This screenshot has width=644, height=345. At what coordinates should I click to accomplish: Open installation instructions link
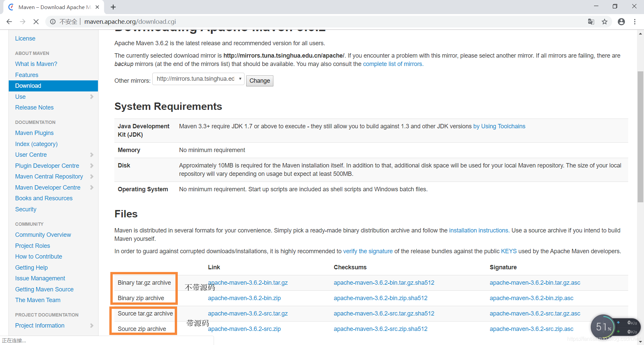[x=479, y=230]
